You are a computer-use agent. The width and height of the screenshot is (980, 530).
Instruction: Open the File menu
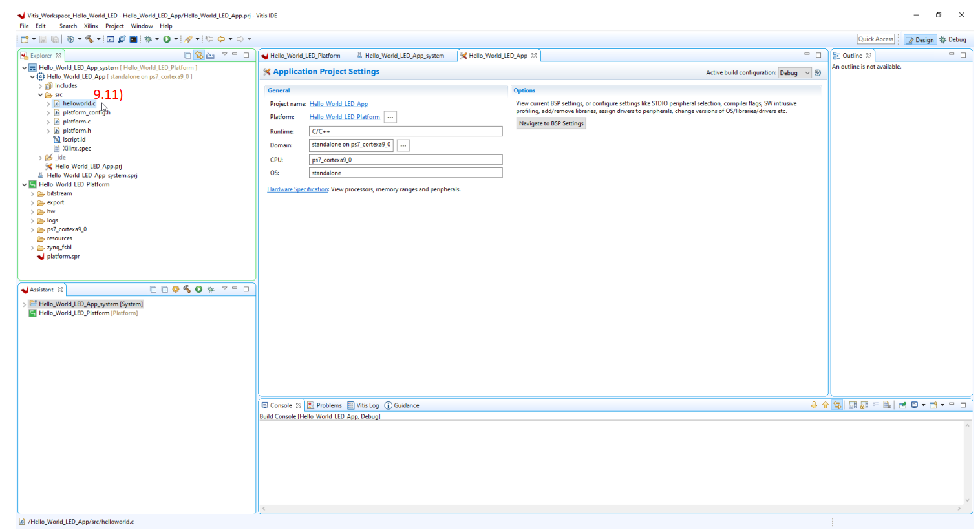(x=24, y=26)
